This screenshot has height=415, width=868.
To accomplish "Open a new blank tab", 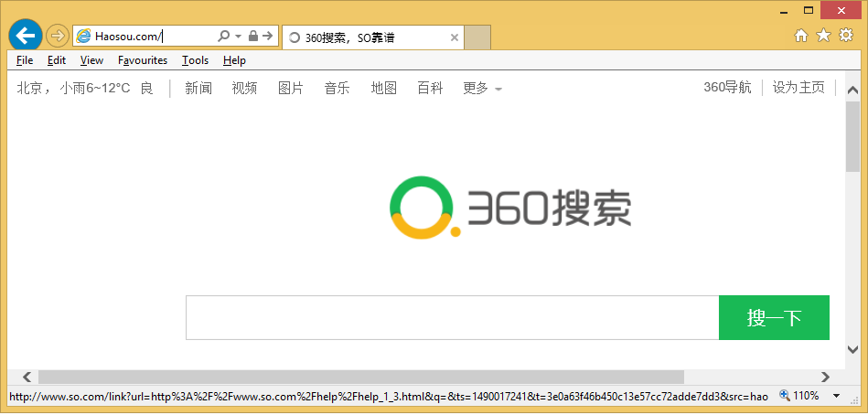I will [477, 37].
